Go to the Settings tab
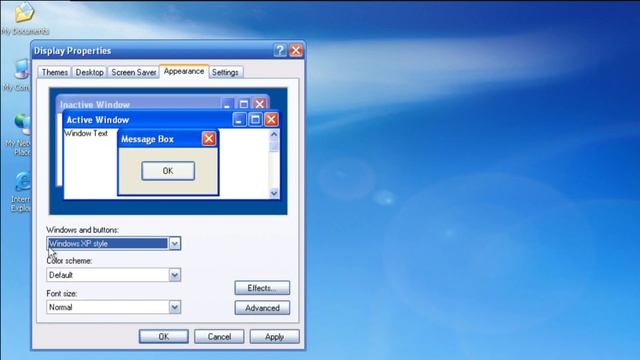This screenshot has width=640, height=360. 225,72
